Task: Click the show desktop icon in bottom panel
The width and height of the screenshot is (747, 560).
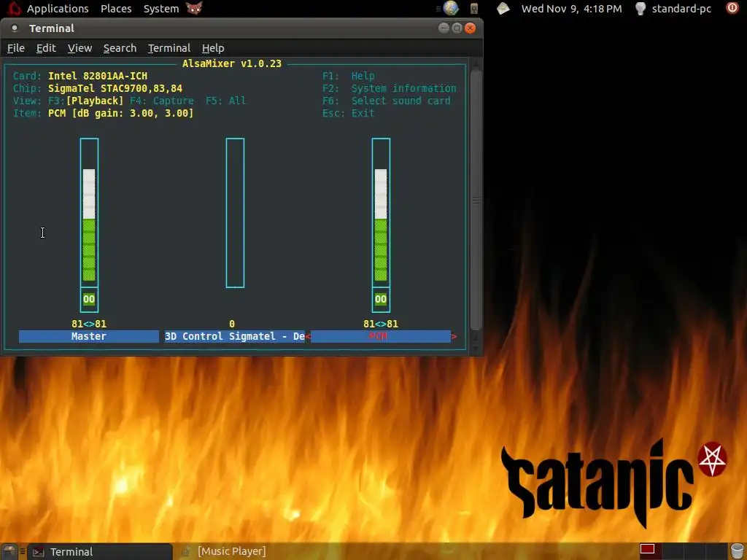Action: (x=9, y=551)
